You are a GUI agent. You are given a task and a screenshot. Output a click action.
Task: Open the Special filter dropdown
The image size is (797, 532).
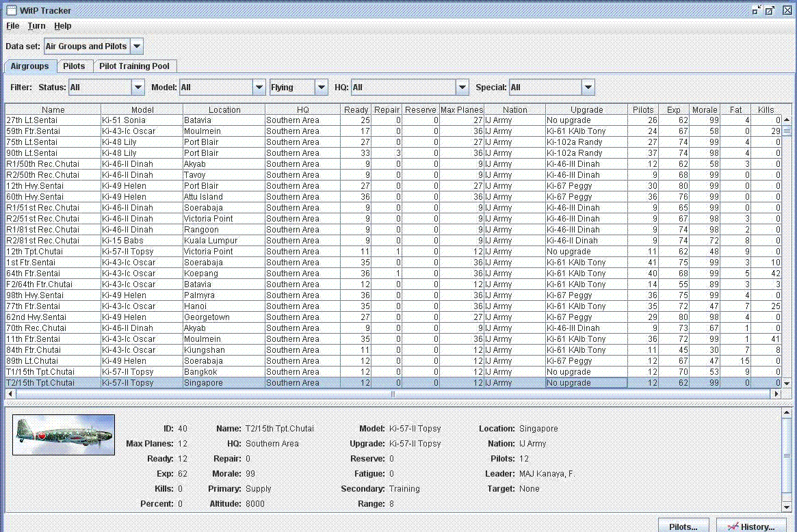point(588,88)
